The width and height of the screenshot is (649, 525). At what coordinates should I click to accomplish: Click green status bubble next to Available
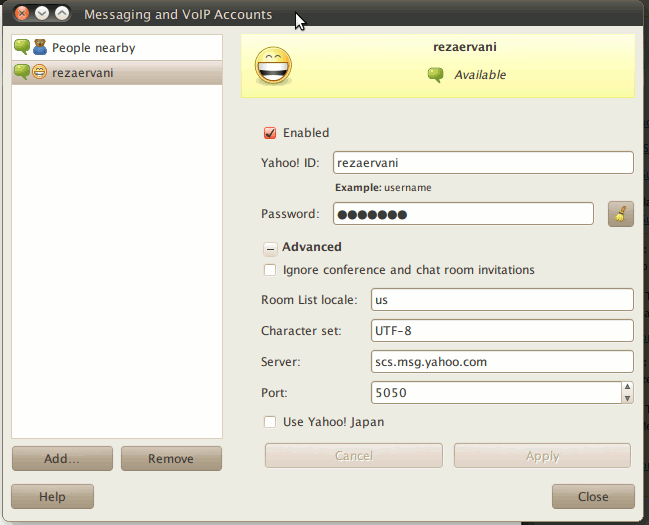(435, 75)
